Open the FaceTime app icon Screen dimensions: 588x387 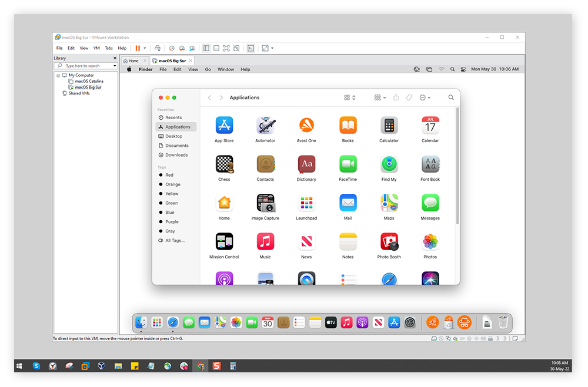(348, 164)
